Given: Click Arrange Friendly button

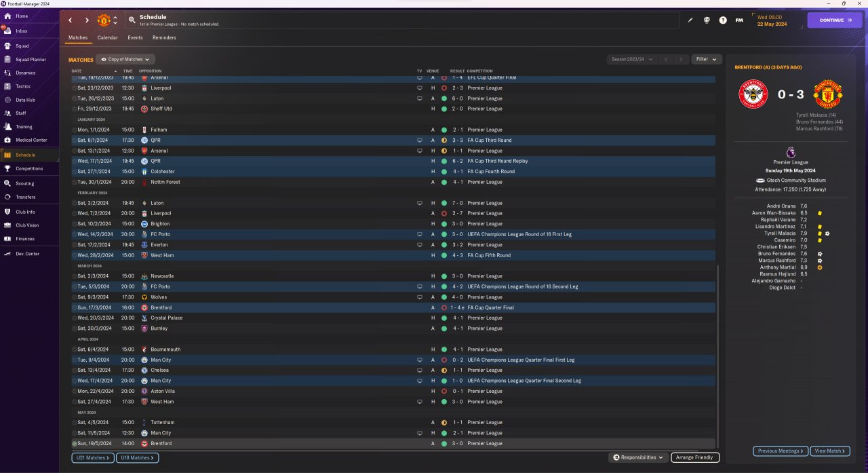Looking at the screenshot, I should pyautogui.click(x=695, y=457).
